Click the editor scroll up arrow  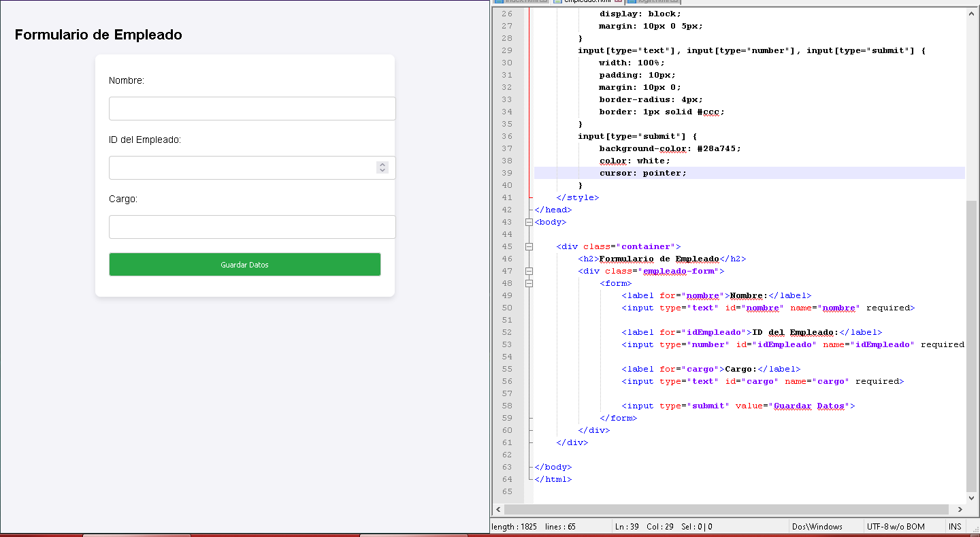(970, 13)
